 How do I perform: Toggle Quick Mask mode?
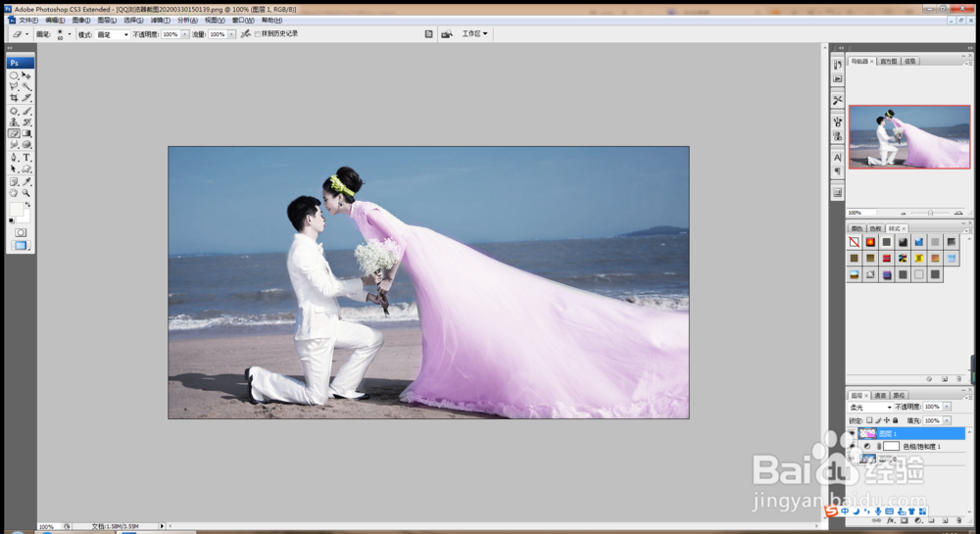click(x=21, y=232)
